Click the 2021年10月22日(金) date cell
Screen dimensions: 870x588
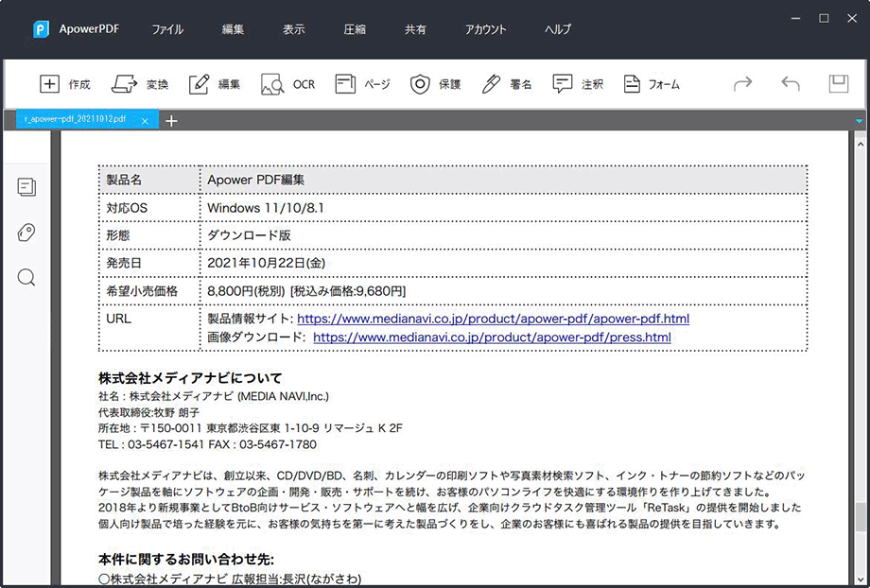[503, 263]
